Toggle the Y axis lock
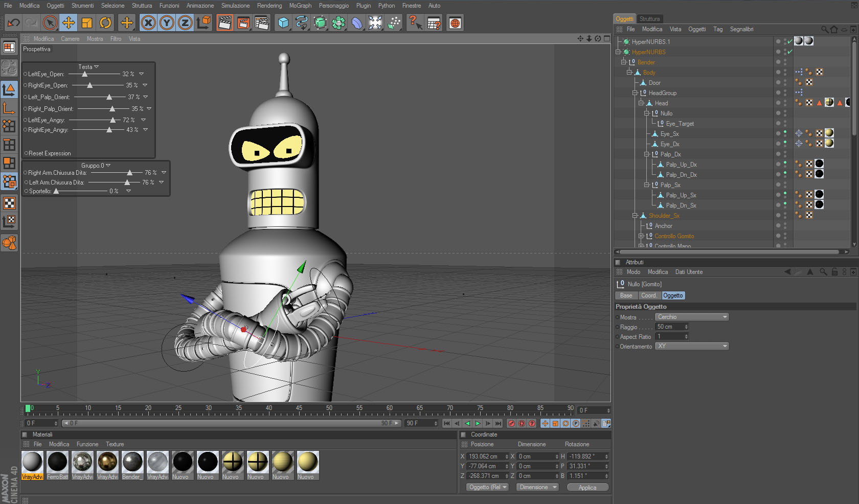Viewport: 859px width, 504px height. [167, 23]
